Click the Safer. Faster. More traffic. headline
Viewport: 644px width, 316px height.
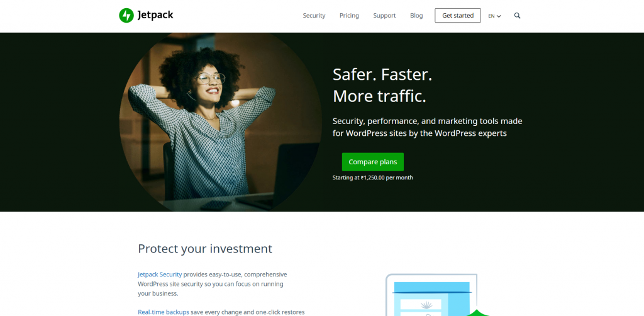pos(382,85)
